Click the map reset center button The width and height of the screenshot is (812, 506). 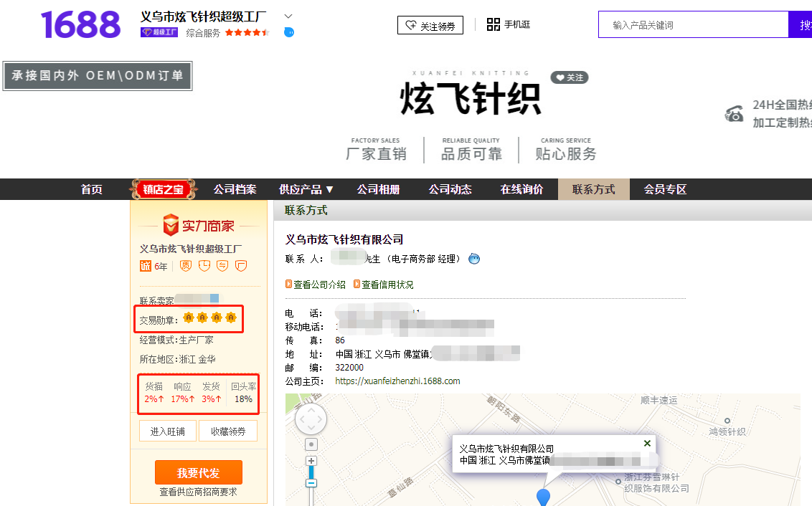[311, 444]
